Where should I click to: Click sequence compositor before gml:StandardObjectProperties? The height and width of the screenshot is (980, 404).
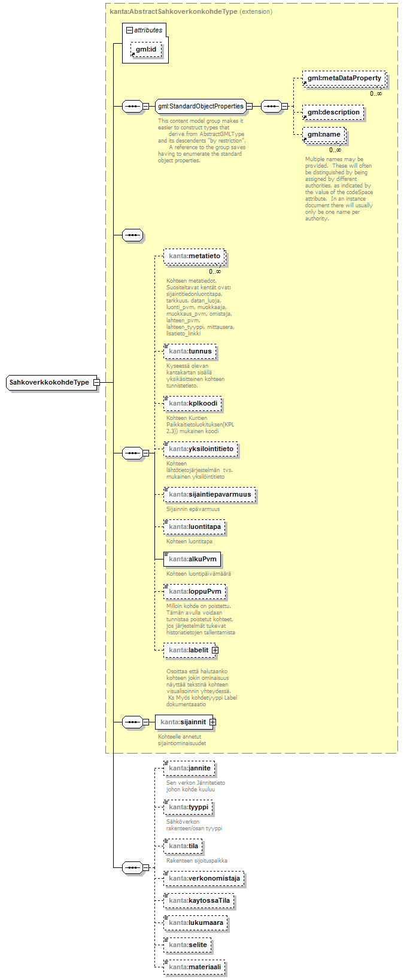coord(132,107)
